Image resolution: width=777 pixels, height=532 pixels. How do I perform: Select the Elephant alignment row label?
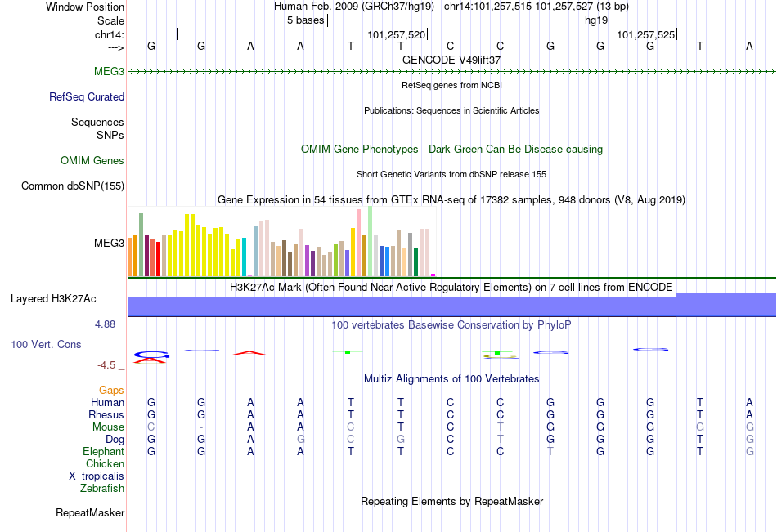[x=104, y=451]
